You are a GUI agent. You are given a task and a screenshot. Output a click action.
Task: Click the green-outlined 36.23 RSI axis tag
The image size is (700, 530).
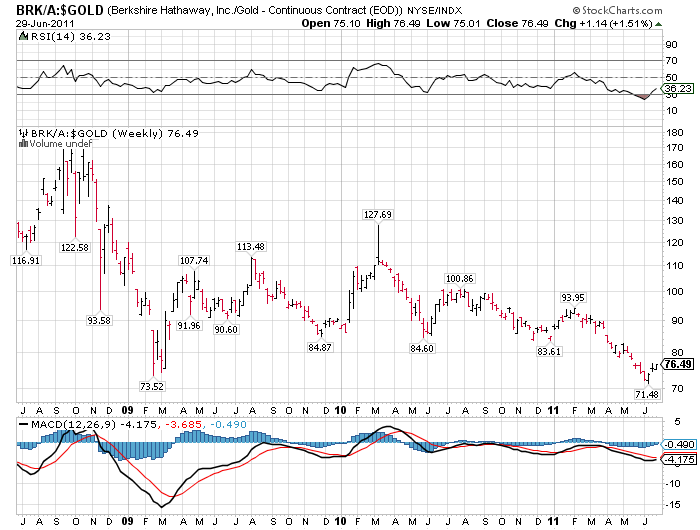[x=678, y=88]
